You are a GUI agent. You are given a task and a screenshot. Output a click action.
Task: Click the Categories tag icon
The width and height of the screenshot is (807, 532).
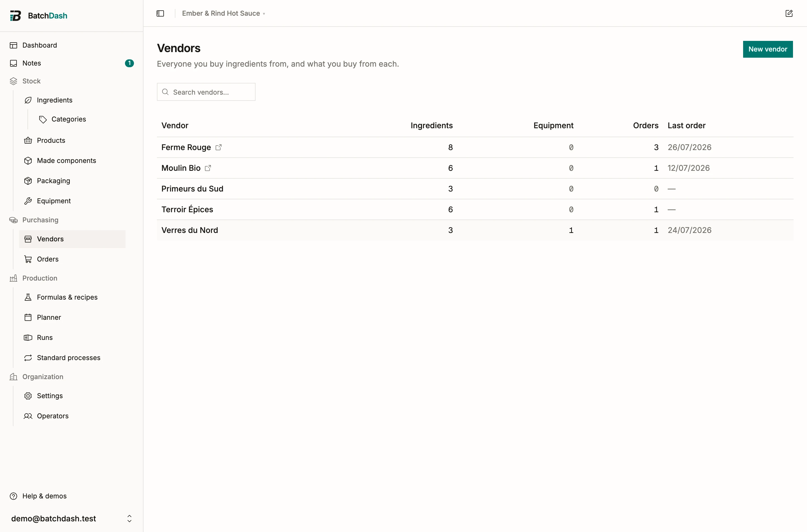(x=43, y=120)
